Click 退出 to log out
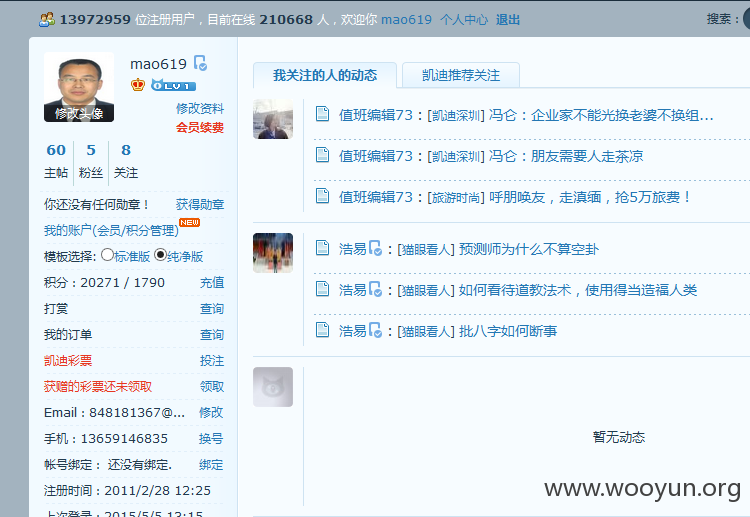Viewport: 750px width, 517px height. [x=508, y=20]
